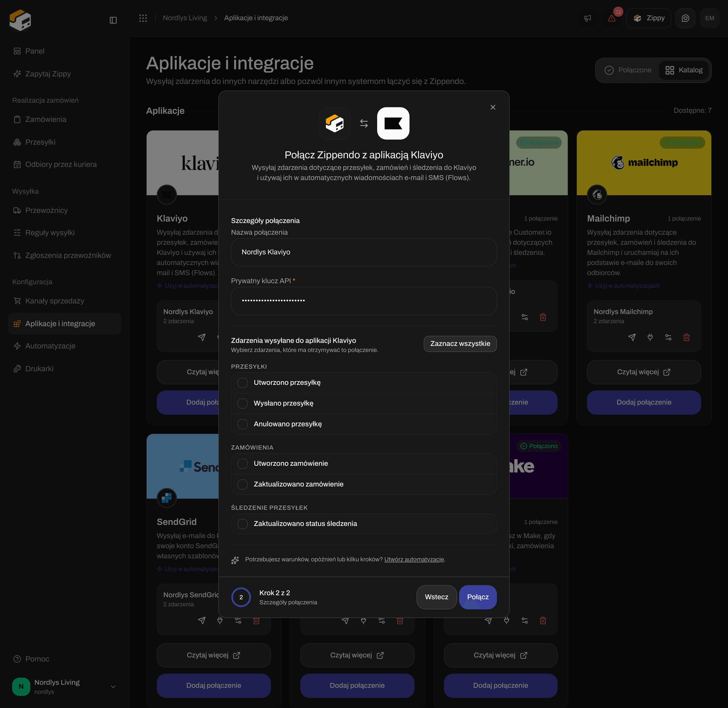
Task: Close the Klaviyo connection dialog
Action: tap(493, 107)
